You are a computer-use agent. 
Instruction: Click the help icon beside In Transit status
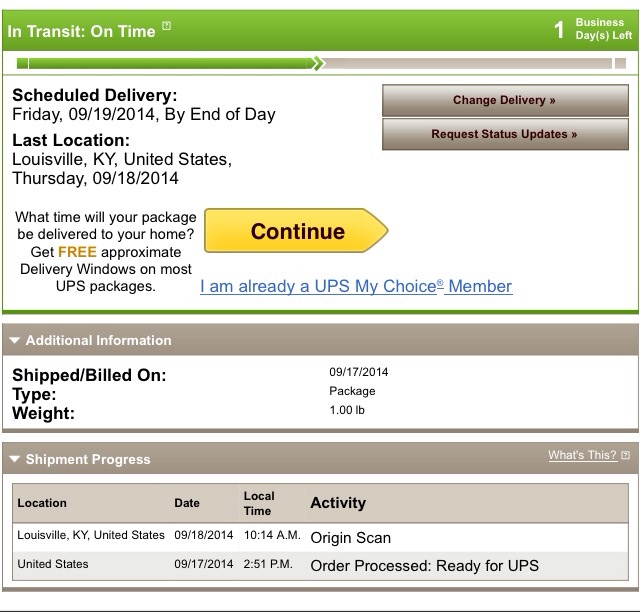(166, 26)
